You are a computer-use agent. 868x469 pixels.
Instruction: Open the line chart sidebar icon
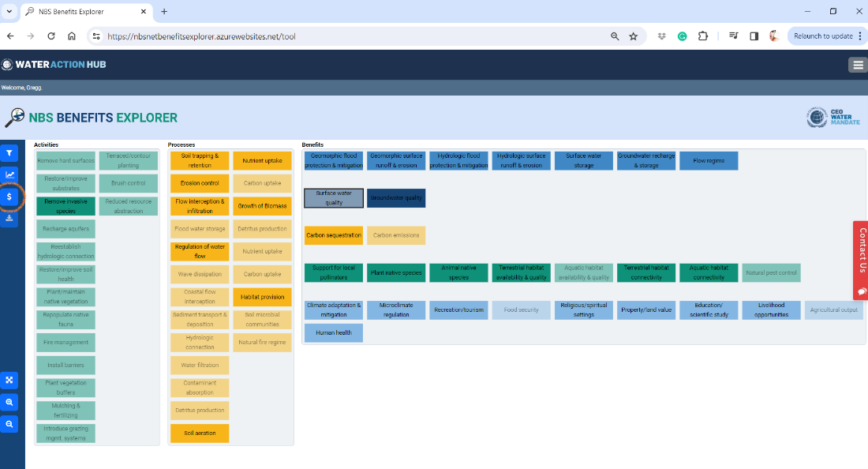tap(9, 175)
